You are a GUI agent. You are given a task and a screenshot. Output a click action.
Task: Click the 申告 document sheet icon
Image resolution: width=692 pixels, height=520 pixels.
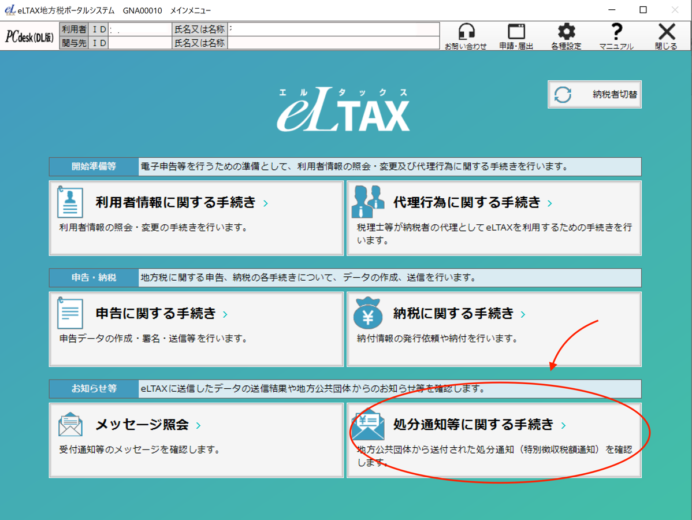click(70, 313)
